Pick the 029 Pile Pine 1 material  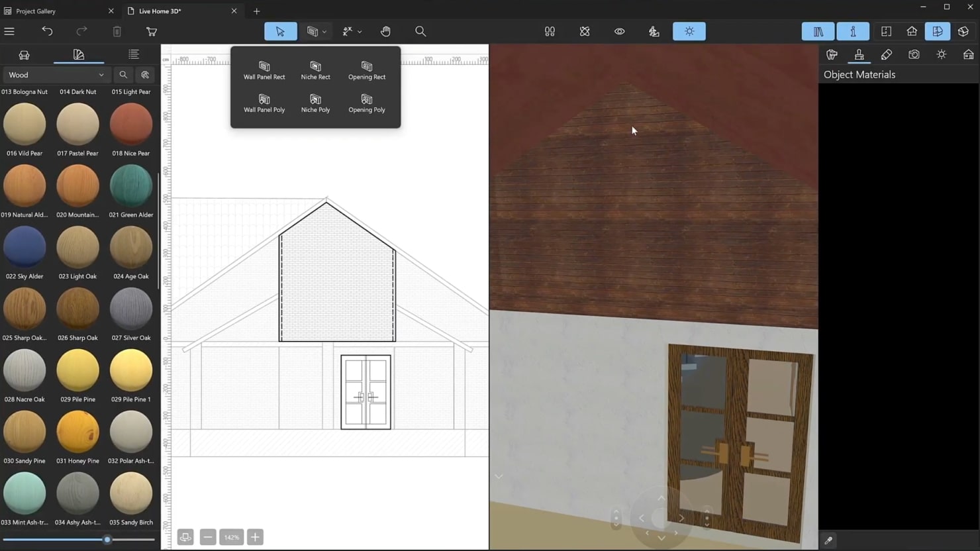pyautogui.click(x=131, y=371)
